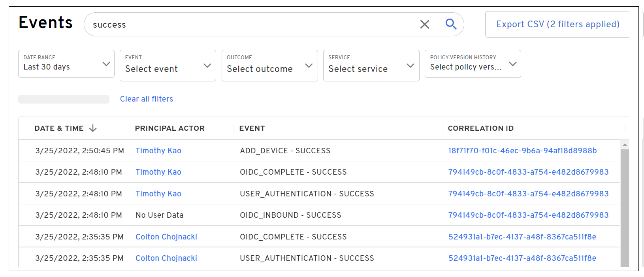Open correlation ID starting with 18f71f70
The width and height of the screenshot is (644, 277).
[522, 151]
